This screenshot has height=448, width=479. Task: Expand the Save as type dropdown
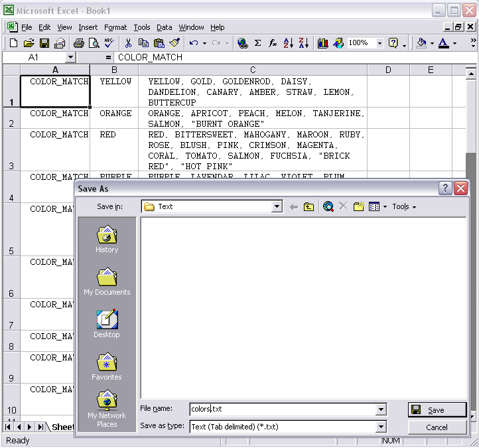tap(381, 427)
